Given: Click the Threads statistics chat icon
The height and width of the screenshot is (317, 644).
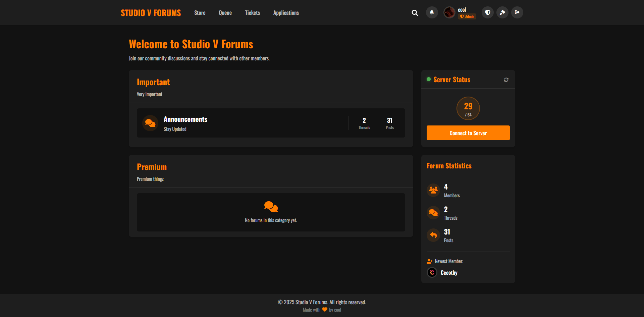Looking at the screenshot, I should coord(433,213).
